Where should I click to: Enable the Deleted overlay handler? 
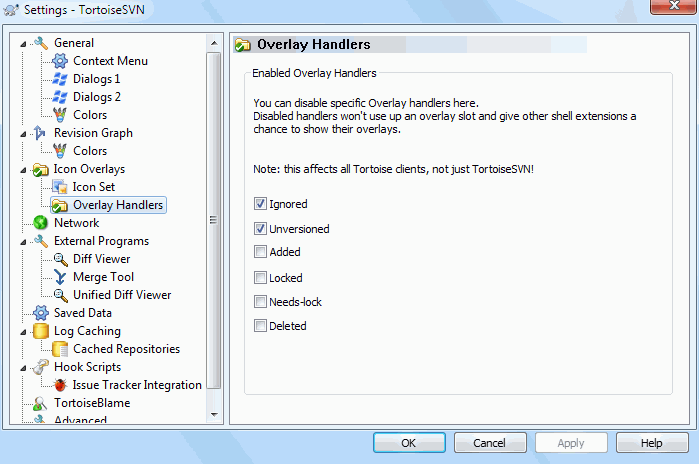[260, 326]
